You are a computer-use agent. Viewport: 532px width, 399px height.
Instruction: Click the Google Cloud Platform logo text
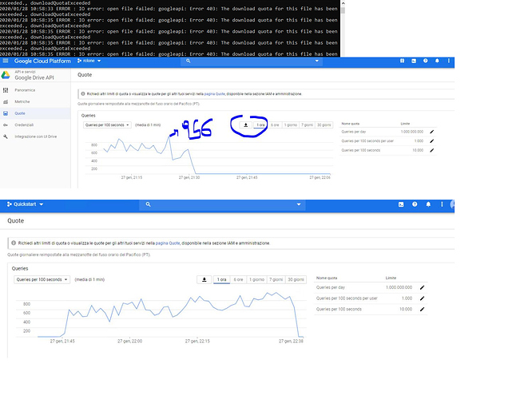click(x=42, y=61)
